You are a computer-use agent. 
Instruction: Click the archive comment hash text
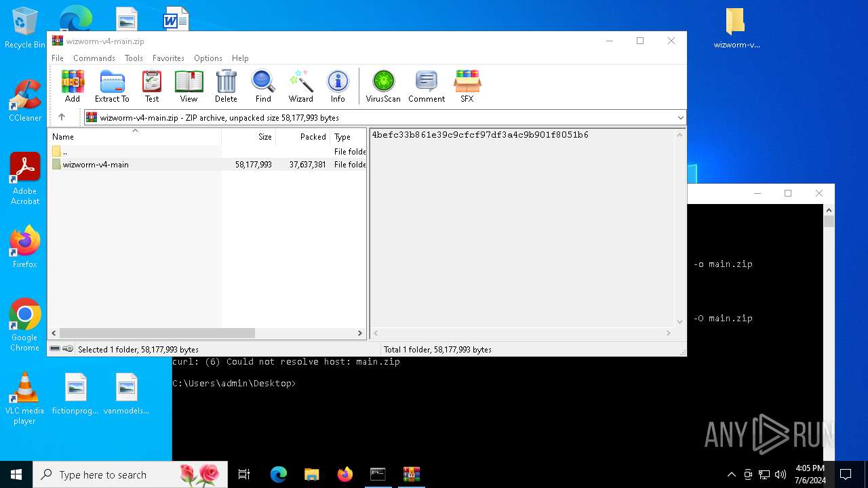(x=480, y=135)
